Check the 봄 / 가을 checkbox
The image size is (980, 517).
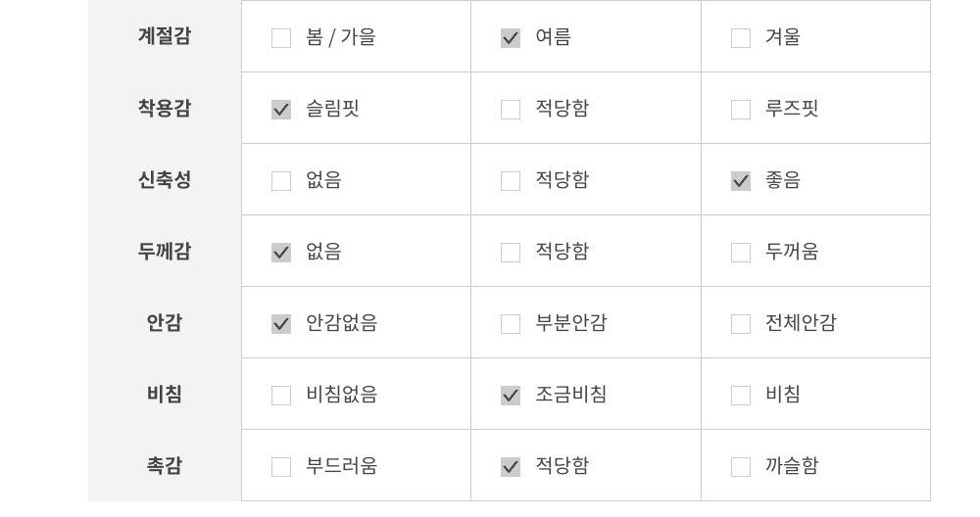pyautogui.click(x=281, y=38)
